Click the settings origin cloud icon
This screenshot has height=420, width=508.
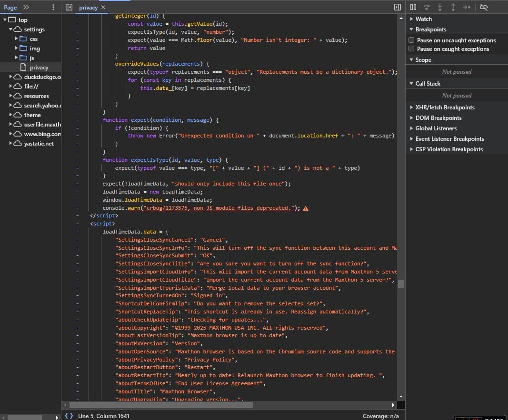point(18,29)
